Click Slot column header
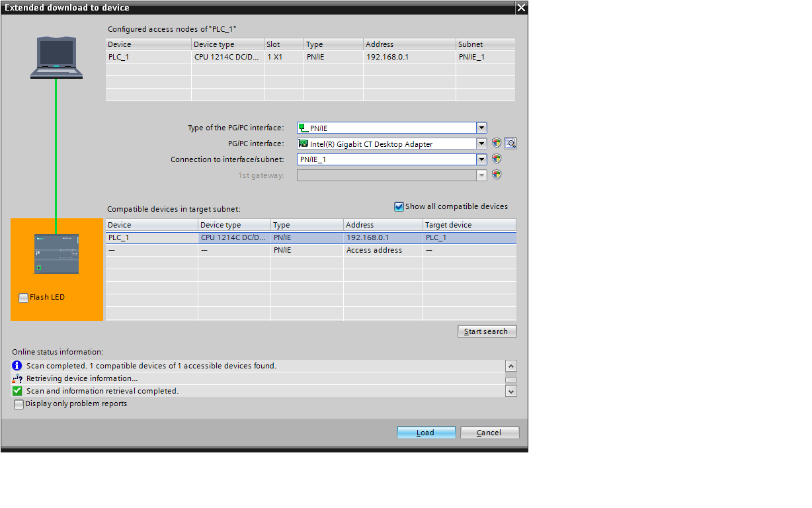The image size is (812, 508). pyautogui.click(x=284, y=44)
